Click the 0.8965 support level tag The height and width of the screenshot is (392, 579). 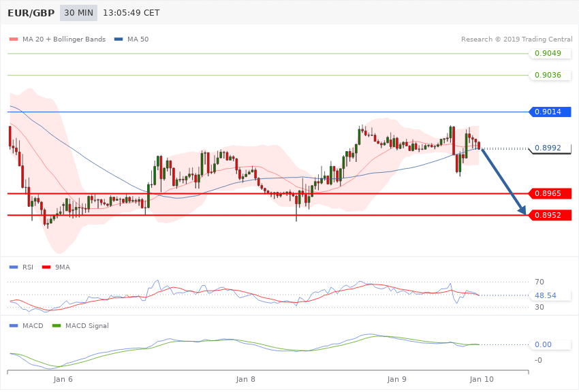(x=550, y=193)
